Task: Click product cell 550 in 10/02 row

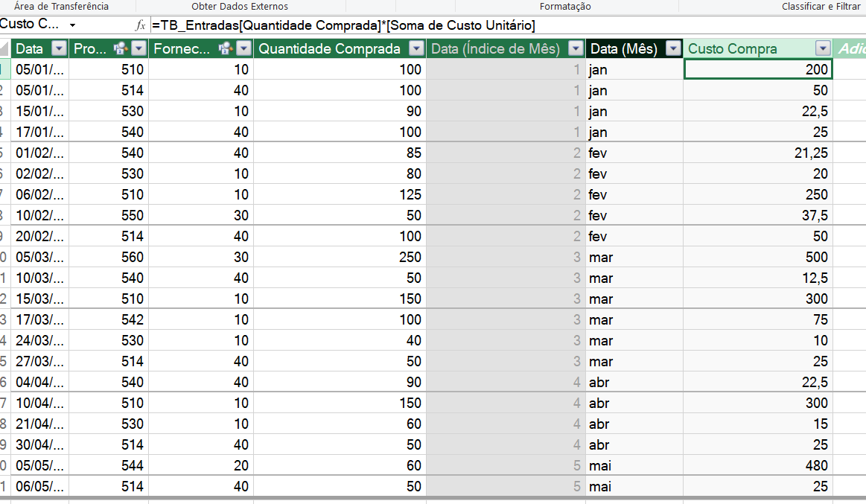Action: tap(109, 215)
